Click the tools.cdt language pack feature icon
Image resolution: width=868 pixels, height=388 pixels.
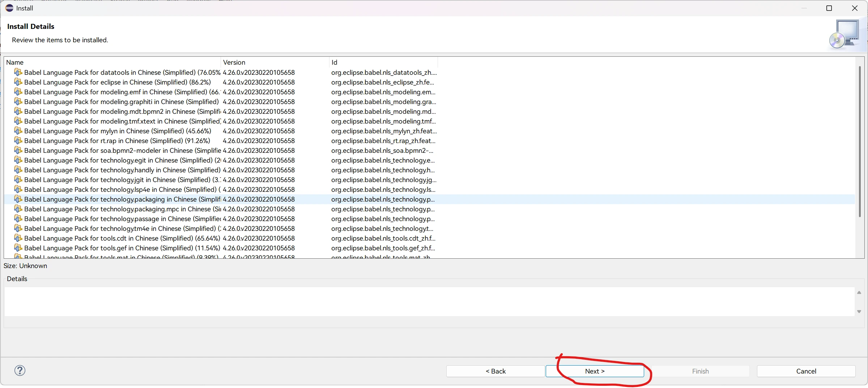point(18,238)
